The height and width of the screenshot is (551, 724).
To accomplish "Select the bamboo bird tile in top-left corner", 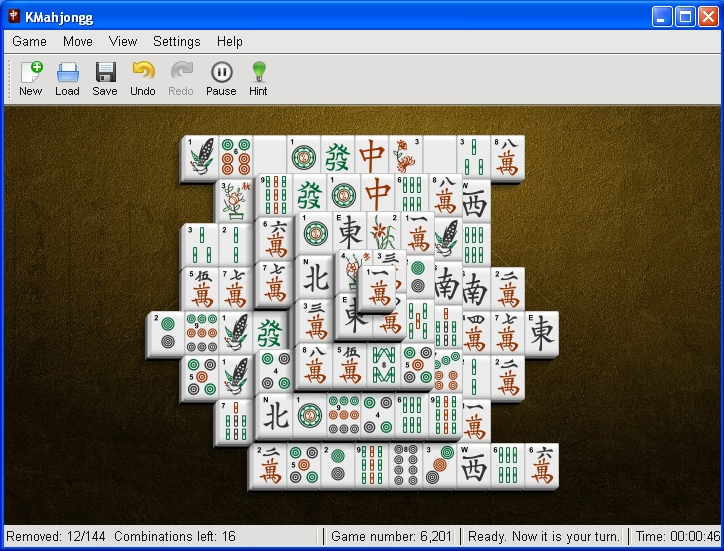I will [x=203, y=158].
